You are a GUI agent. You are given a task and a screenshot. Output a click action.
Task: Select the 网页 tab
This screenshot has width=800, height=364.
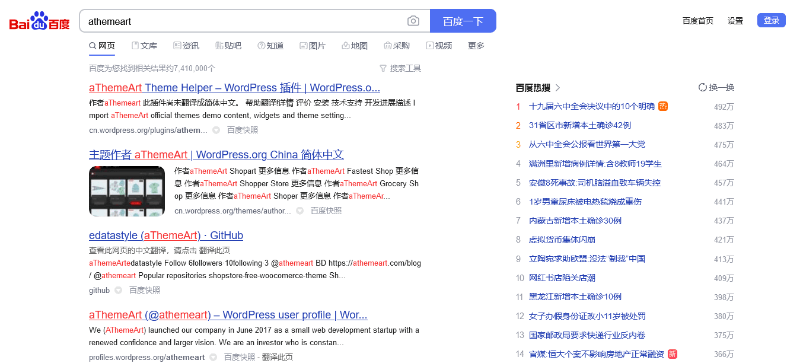coord(102,45)
